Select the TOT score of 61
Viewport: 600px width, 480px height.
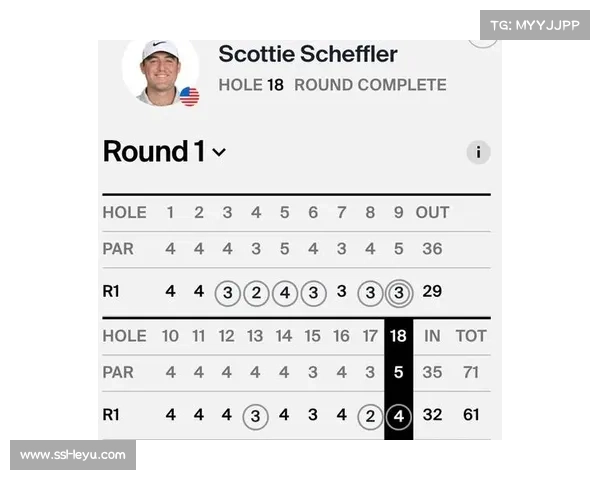[x=471, y=415]
